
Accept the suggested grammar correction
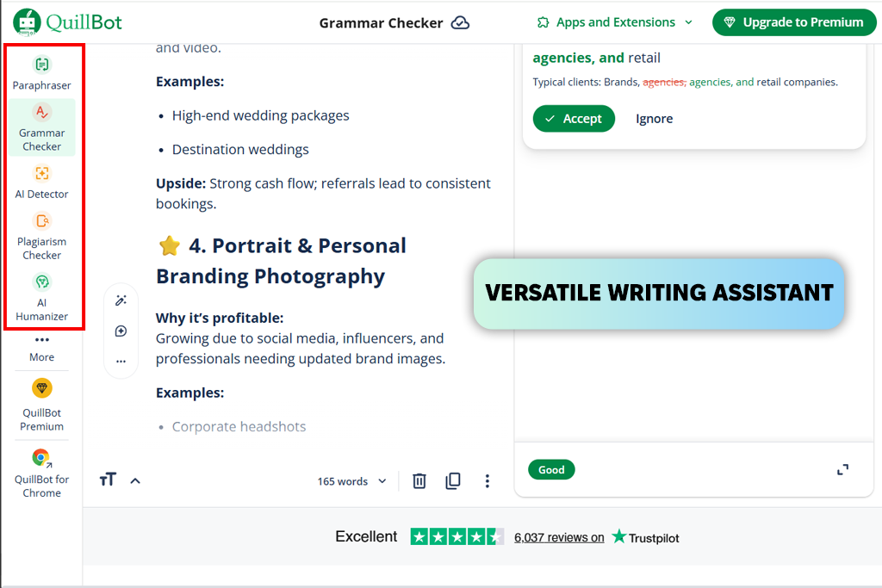click(574, 119)
